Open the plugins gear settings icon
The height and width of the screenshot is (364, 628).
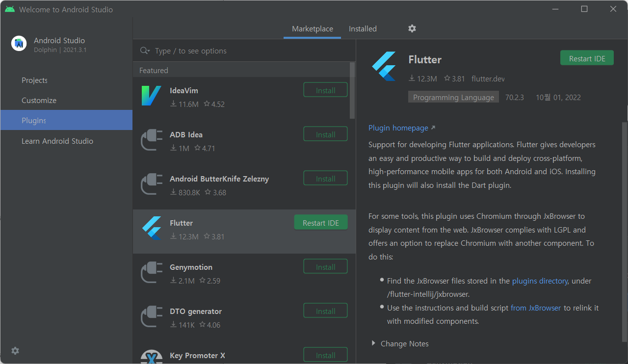pos(412,28)
